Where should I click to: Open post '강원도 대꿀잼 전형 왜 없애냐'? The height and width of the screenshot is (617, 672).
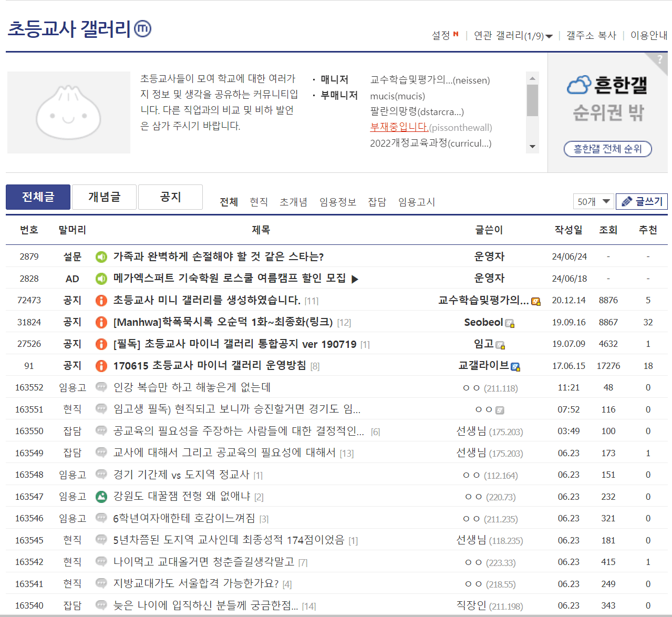point(182,496)
